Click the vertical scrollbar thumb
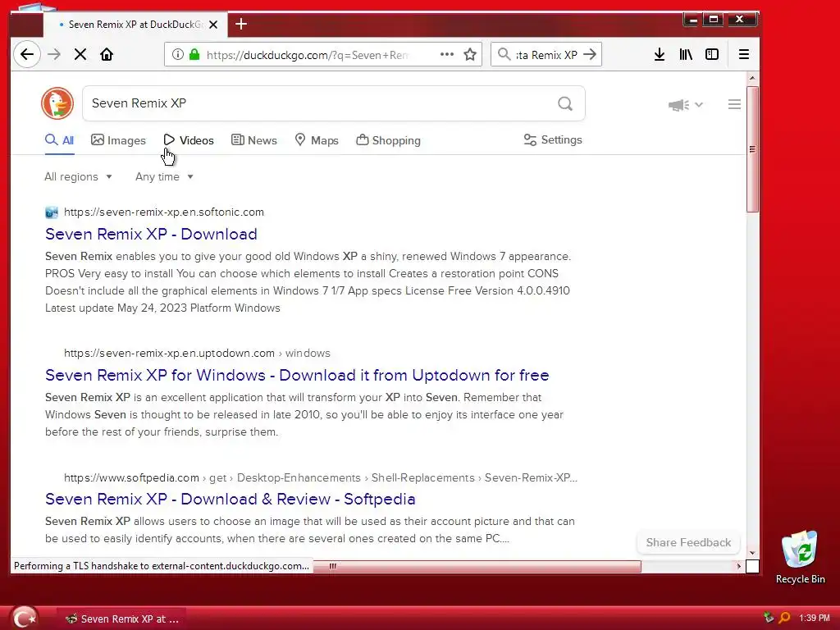The height and width of the screenshot is (630, 840). point(752,149)
